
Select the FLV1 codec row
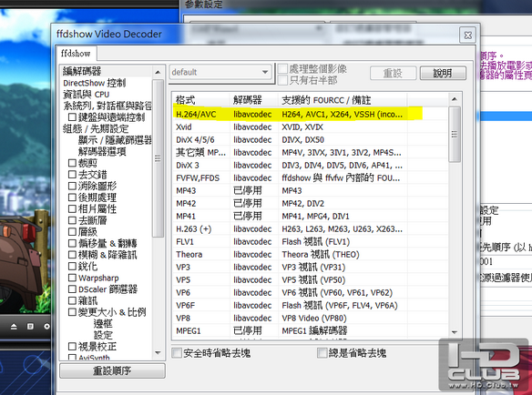311,242
